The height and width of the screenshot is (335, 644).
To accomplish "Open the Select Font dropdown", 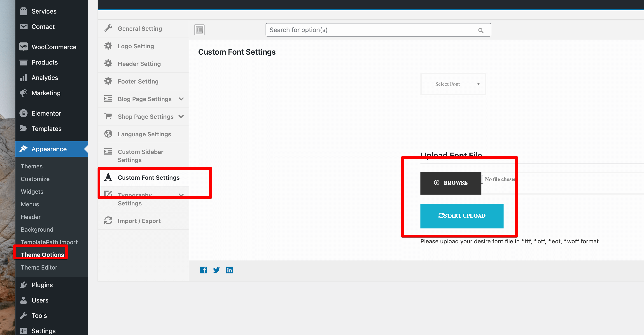I will [453, 84].
